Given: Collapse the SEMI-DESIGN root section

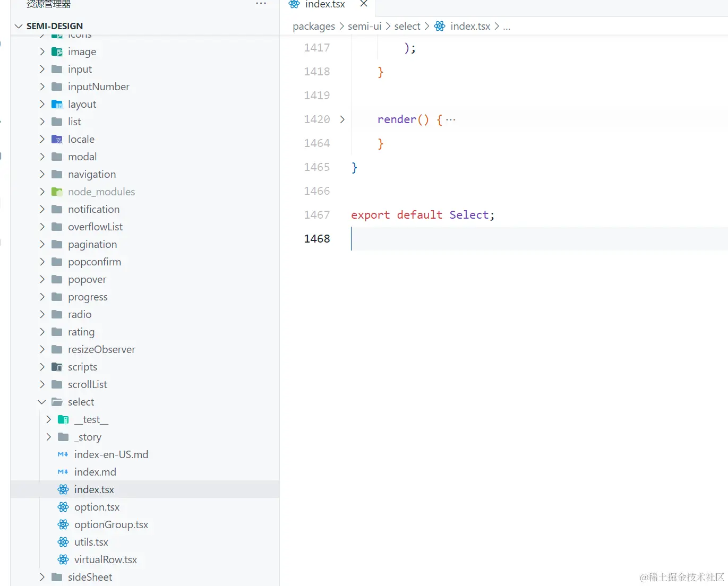Looking at the screenshot, I should coord(19,26).
